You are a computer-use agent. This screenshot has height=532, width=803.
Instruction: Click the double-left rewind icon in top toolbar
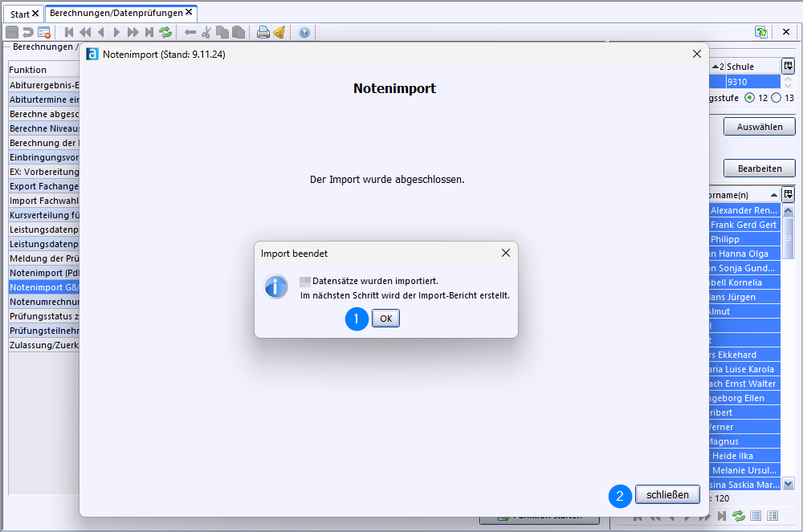click(85, 32)
